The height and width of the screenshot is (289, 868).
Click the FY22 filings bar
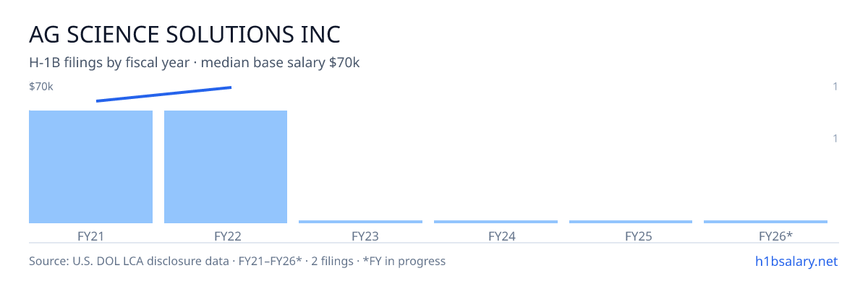[226, 167]
